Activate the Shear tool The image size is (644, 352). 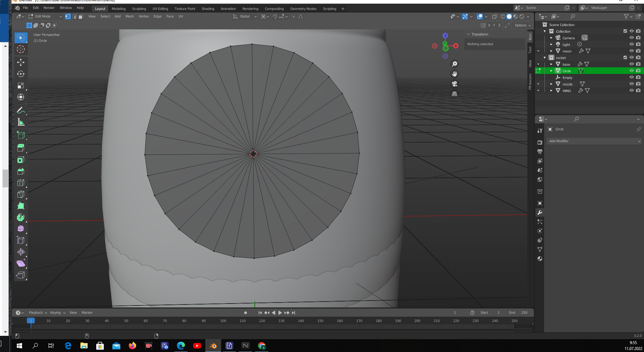tap(21, 264)
